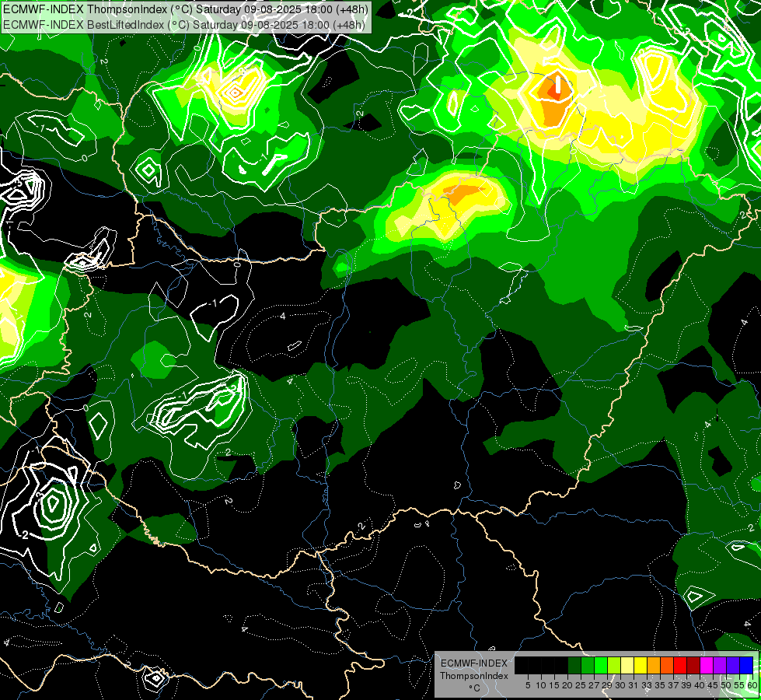Click legend tick value '39'
Viewport: 761px width, 700px height.
pos(686,685)
